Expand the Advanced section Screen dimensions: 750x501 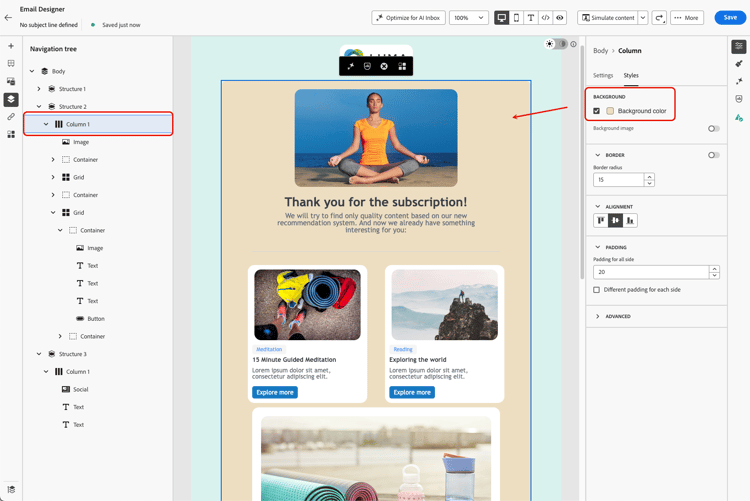coord(597,316)
